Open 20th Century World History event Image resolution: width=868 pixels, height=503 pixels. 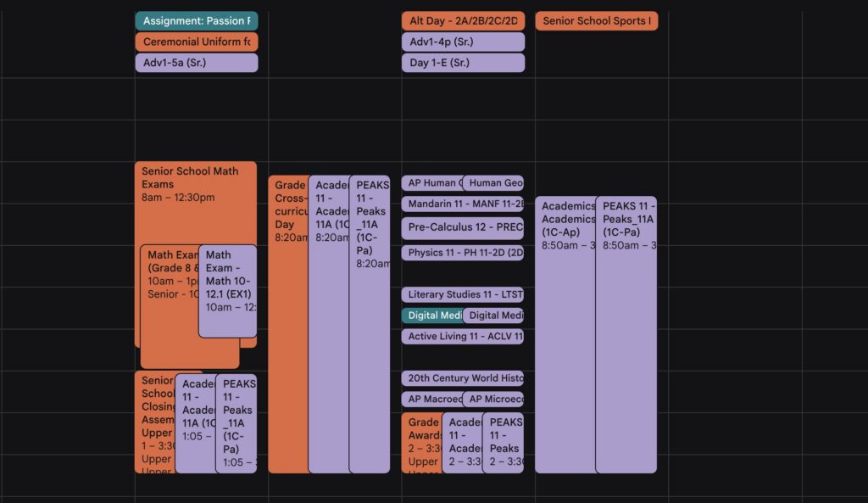tap(463, 378)
